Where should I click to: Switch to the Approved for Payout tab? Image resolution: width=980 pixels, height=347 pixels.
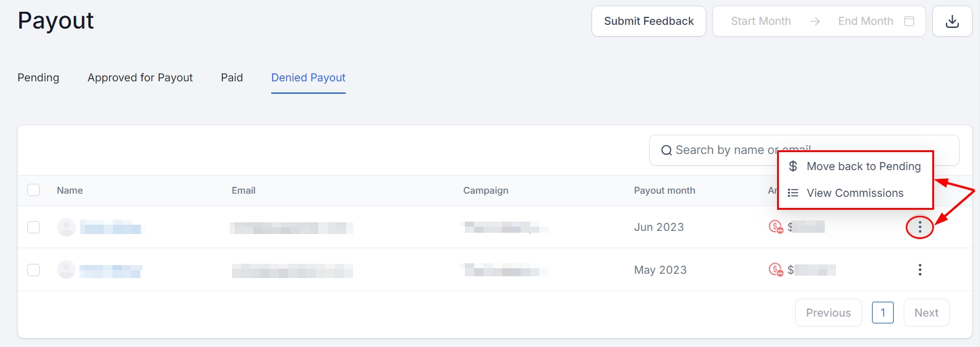coord(140,78)
